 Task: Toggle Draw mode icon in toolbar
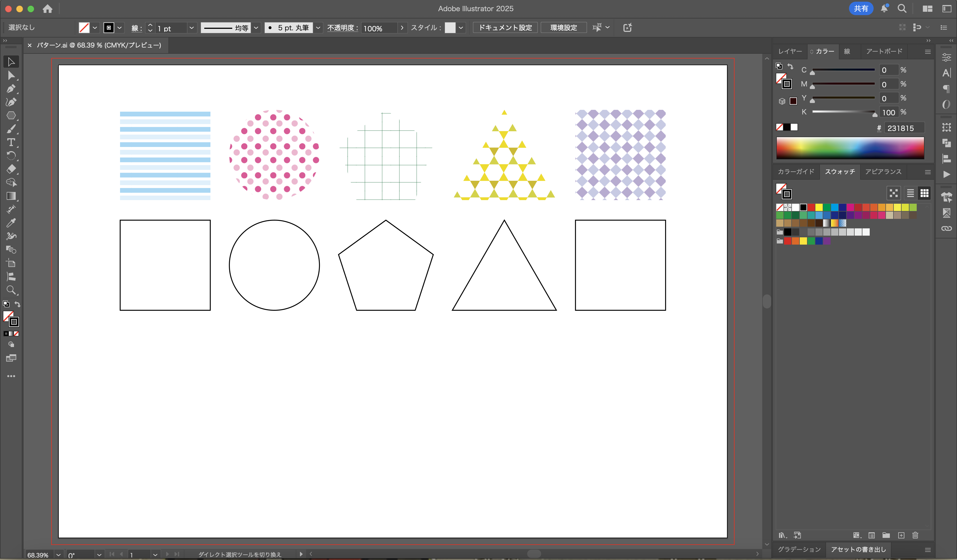pyautogui.click(x=11, y=345)
